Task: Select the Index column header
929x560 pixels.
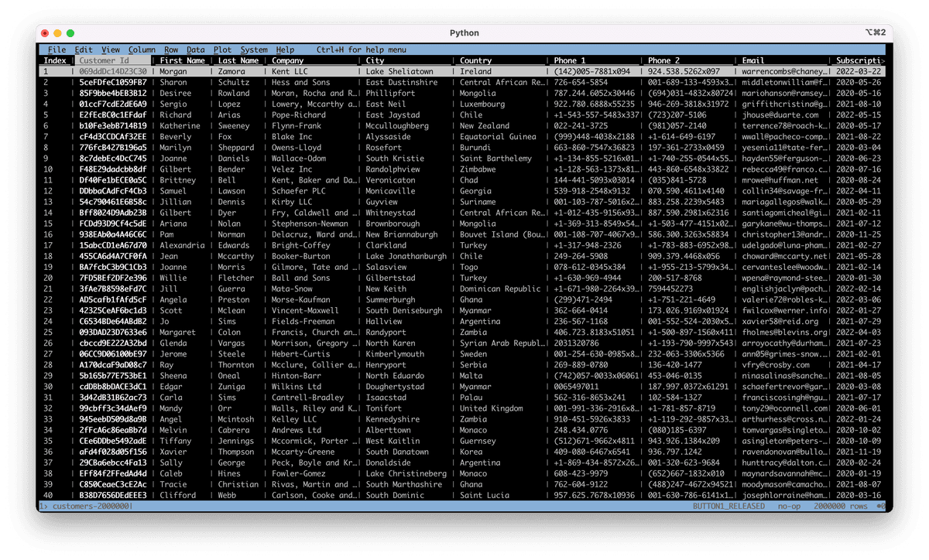Action: coord(55,60)
